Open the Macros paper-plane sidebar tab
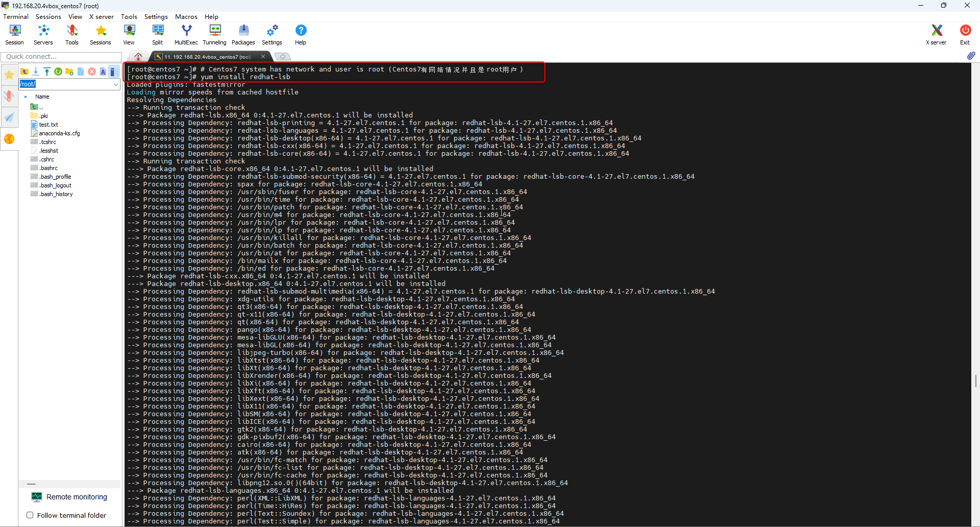This screenshot has height=527, width=980. pyautogui.click(x=9, y=117)
